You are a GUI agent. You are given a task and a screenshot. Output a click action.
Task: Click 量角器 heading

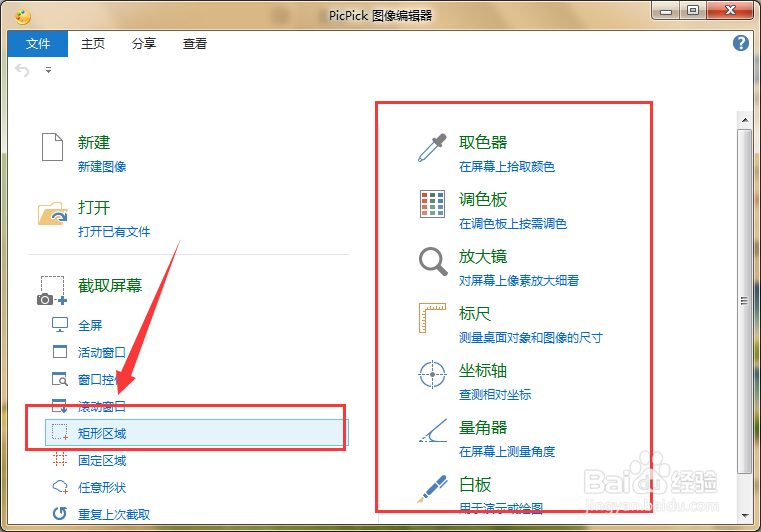click(483, 427)
